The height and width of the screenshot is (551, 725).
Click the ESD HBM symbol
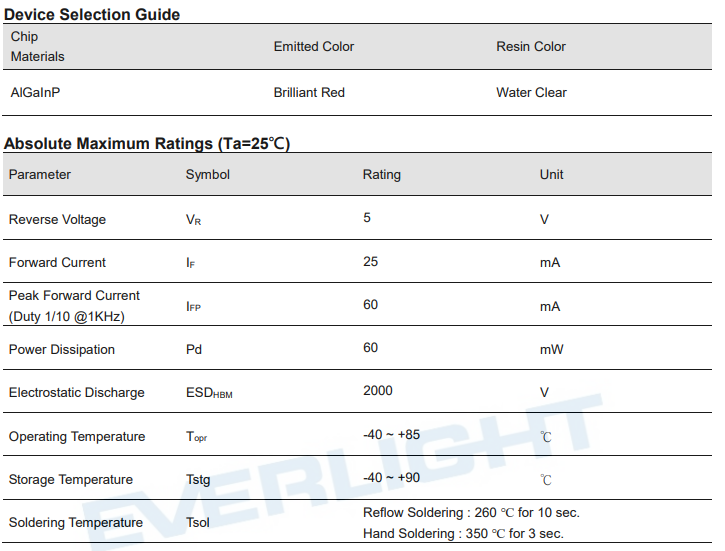(209, 393)
